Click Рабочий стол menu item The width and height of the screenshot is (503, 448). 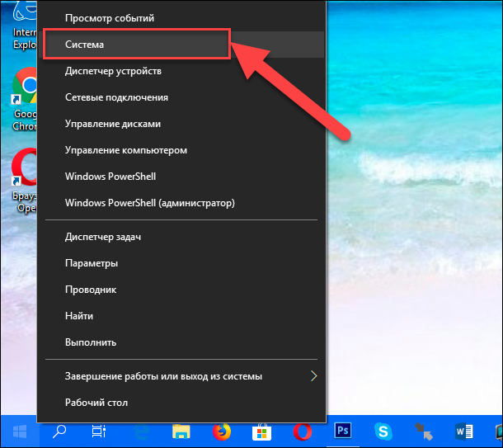coord(181,403)
